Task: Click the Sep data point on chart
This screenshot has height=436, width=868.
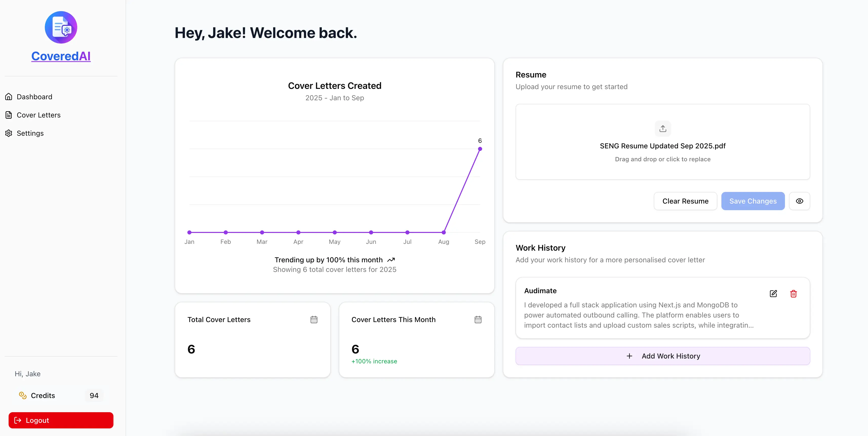Action: 480,149
